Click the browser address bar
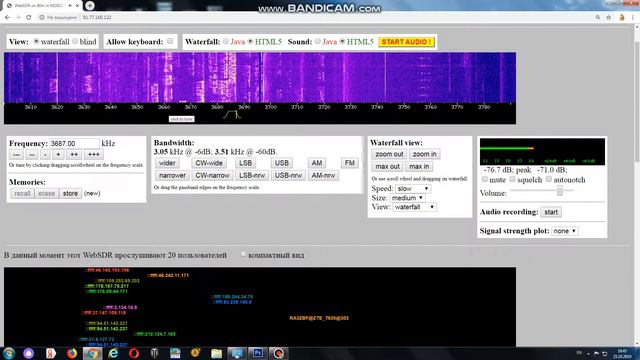 [314, 18]
